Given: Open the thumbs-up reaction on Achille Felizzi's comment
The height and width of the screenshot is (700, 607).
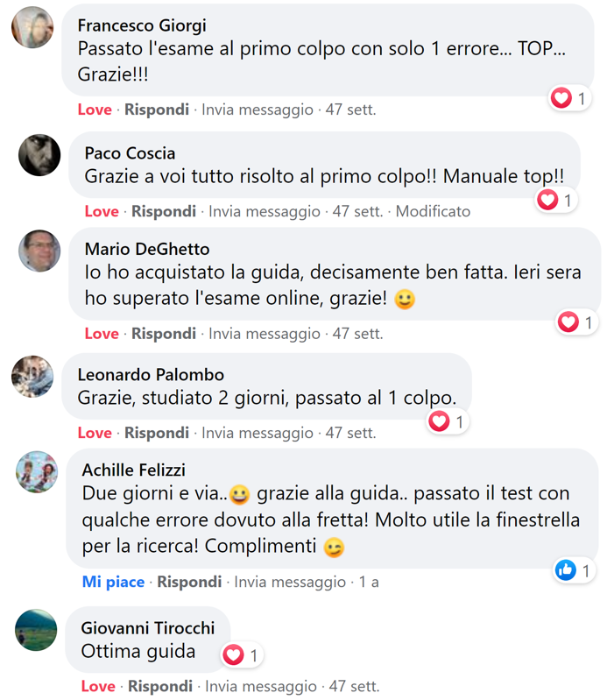Looking at the screenshot, I should click(x=574, y=570).
